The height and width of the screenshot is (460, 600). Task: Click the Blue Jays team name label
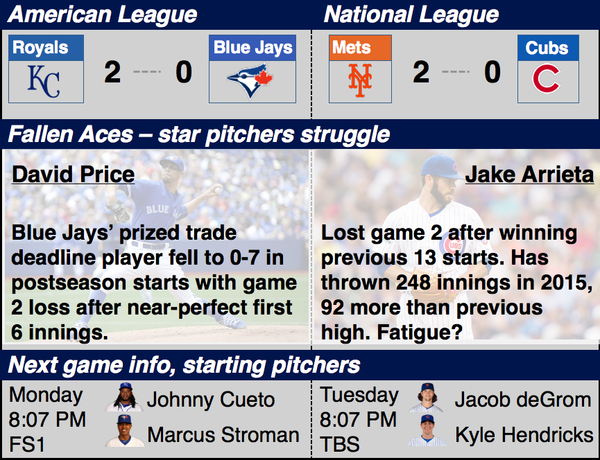[x=253, y=48]
